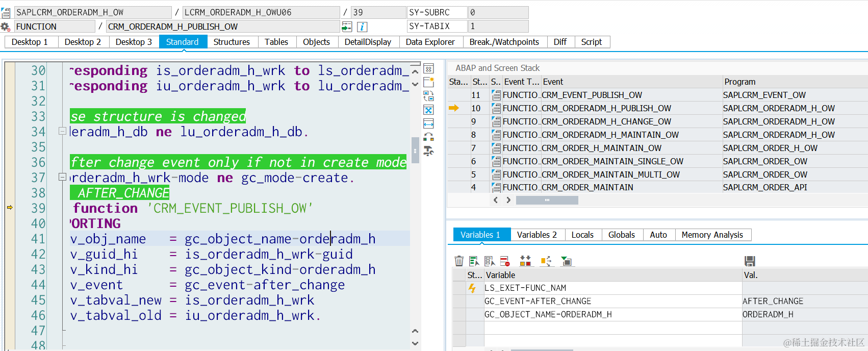
Task: Click the orange change-value arrows icon
Action: pos(546,261)
